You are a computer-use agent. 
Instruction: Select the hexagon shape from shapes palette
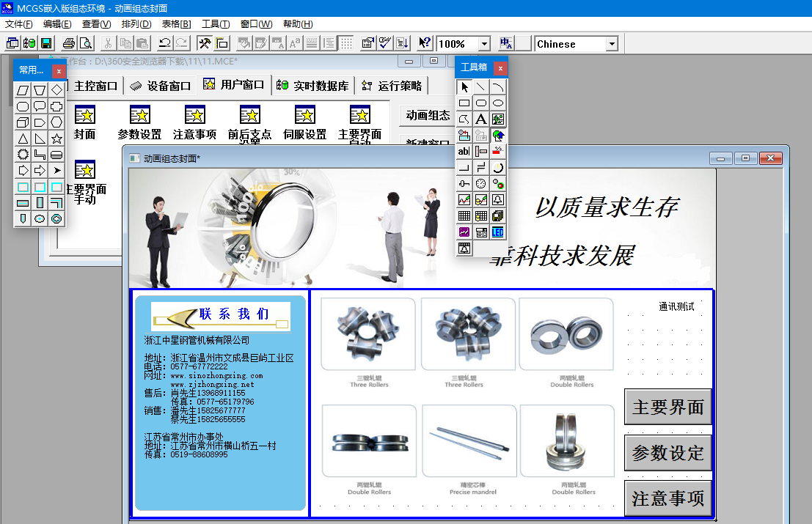pyautogui.click(x=56, y=122)
